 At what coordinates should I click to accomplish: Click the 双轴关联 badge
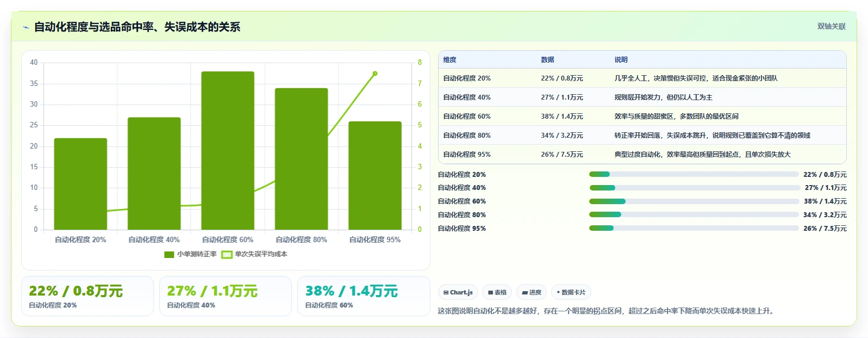(831, 26)
